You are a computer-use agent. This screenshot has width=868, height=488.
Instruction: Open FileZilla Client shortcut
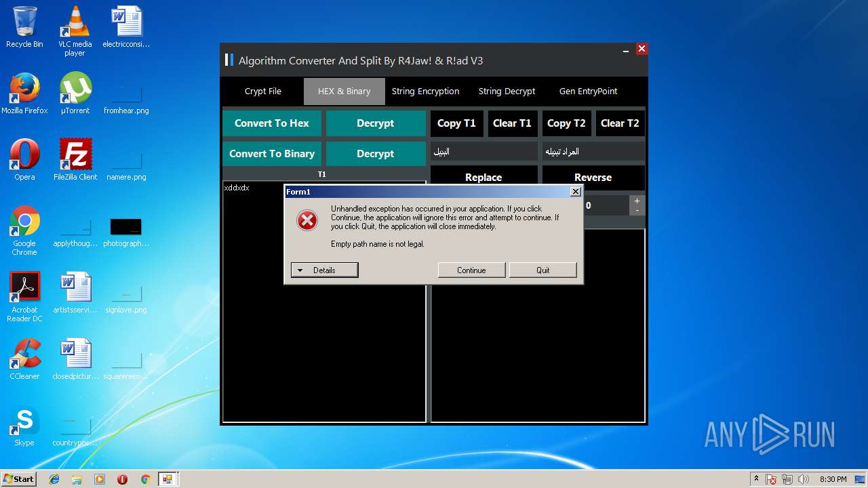pos(75,159)
